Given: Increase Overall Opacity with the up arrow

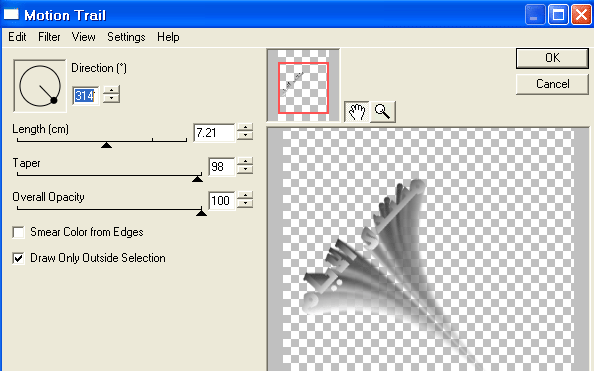Looking at the screenshot, I should [245, 195].
